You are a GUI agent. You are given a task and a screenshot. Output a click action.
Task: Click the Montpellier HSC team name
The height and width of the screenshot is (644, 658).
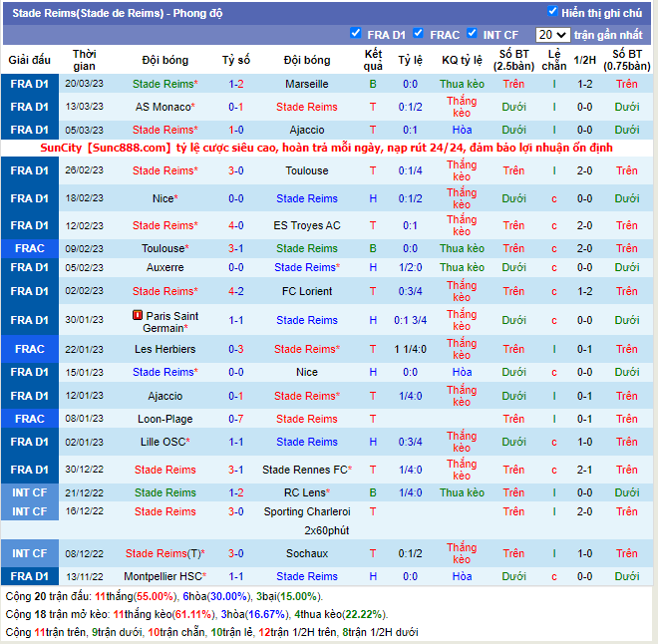click(x=162, y=576)
